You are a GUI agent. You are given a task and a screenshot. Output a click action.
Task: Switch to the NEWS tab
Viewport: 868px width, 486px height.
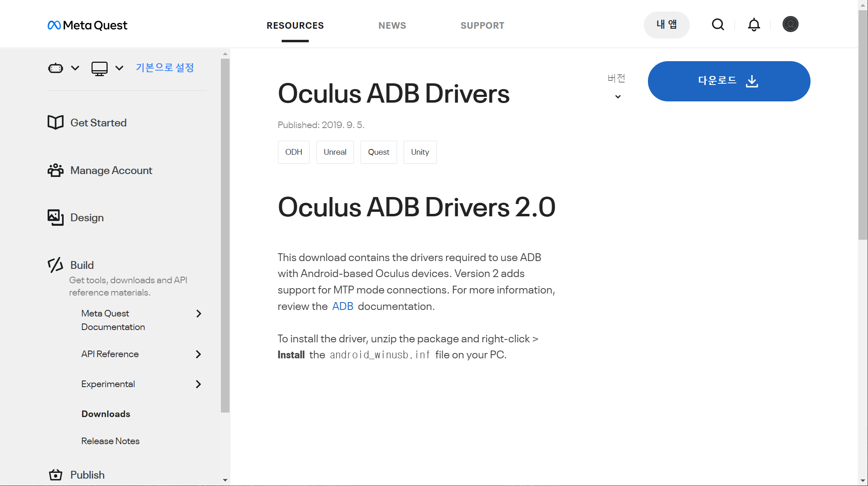tap(392, 25)
